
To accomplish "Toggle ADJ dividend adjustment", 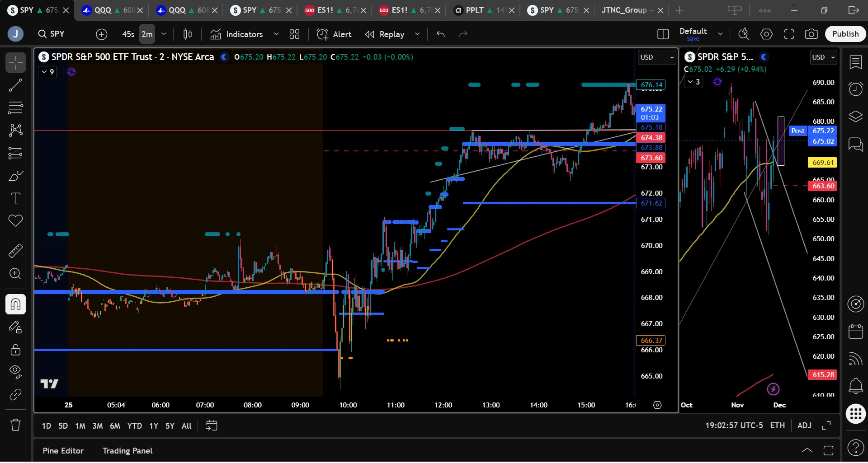I will tap(804, 426).
